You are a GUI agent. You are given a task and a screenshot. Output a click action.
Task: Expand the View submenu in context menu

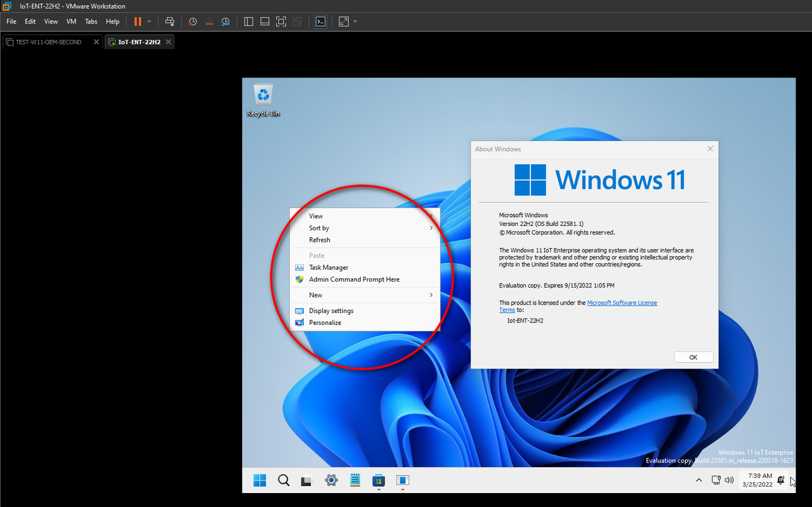[365, 216]
